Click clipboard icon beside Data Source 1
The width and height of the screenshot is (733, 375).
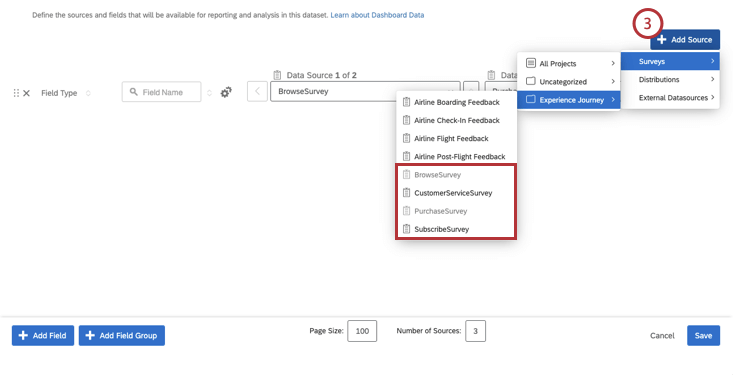coord(278,75)
